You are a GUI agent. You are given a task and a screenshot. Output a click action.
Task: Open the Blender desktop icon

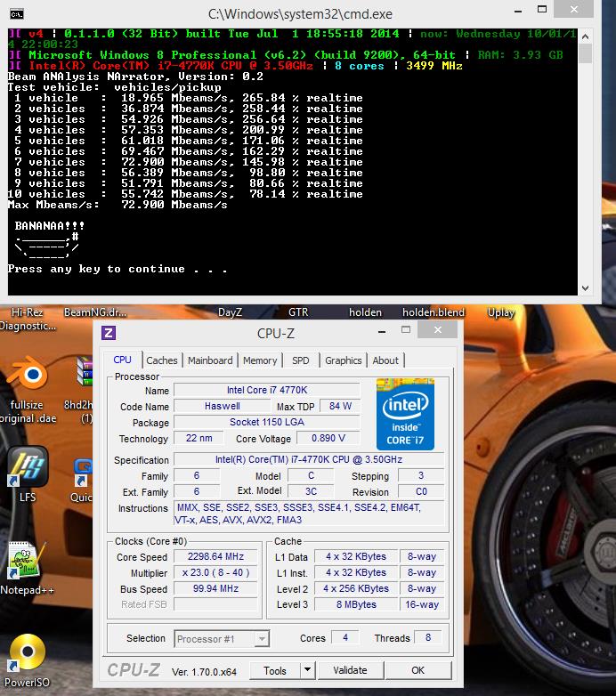click(x=28, y=374)
